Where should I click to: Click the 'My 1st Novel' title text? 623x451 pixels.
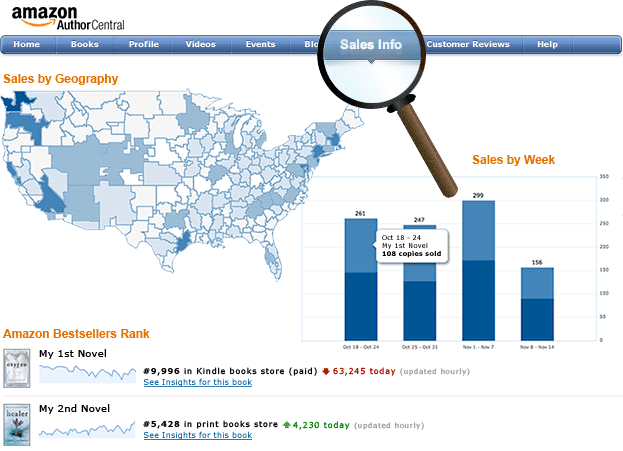[73, 354]
